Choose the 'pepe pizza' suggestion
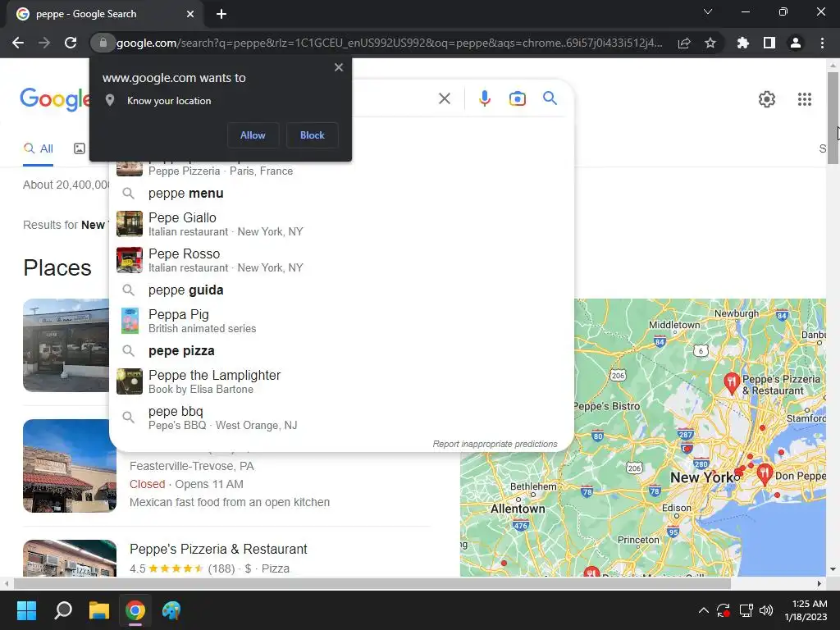 pyautogui.click(x=341, y=351)
